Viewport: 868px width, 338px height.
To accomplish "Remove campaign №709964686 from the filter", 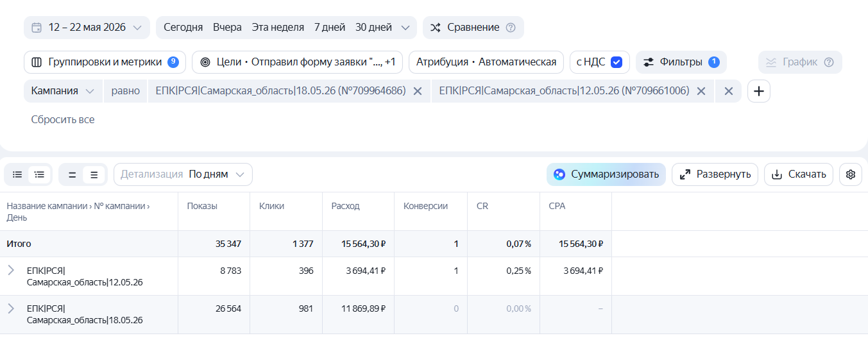I will coord(418,91).
